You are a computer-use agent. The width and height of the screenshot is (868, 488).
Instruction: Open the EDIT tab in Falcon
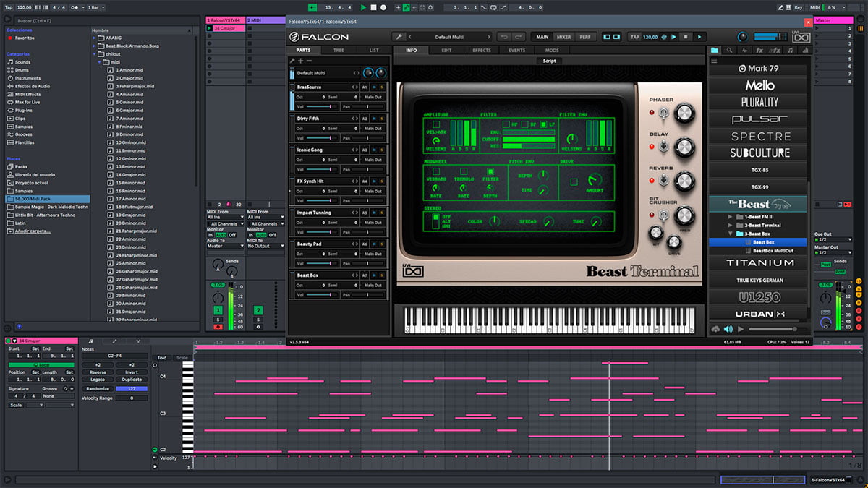tap(446, 51)
